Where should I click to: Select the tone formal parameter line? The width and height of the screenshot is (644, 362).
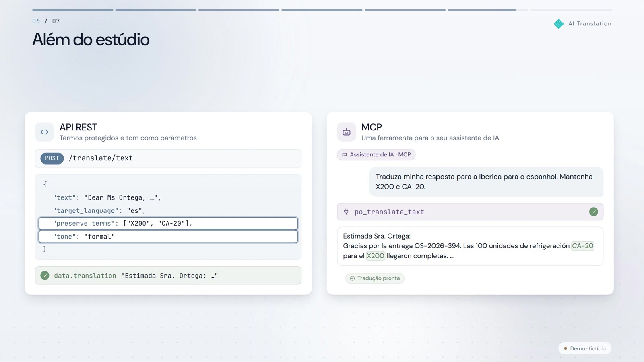click(168, 237)
